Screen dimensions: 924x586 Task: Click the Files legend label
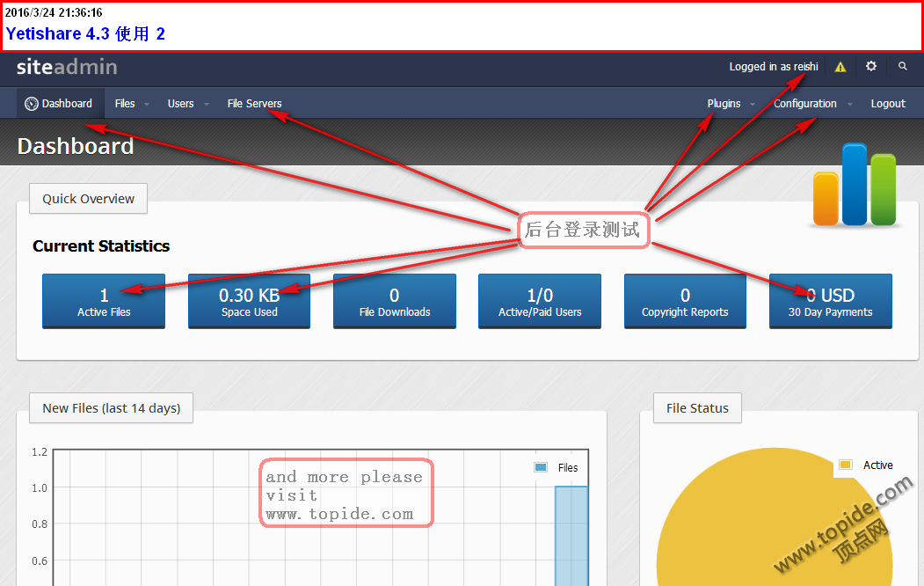click(x=567, y=467)
